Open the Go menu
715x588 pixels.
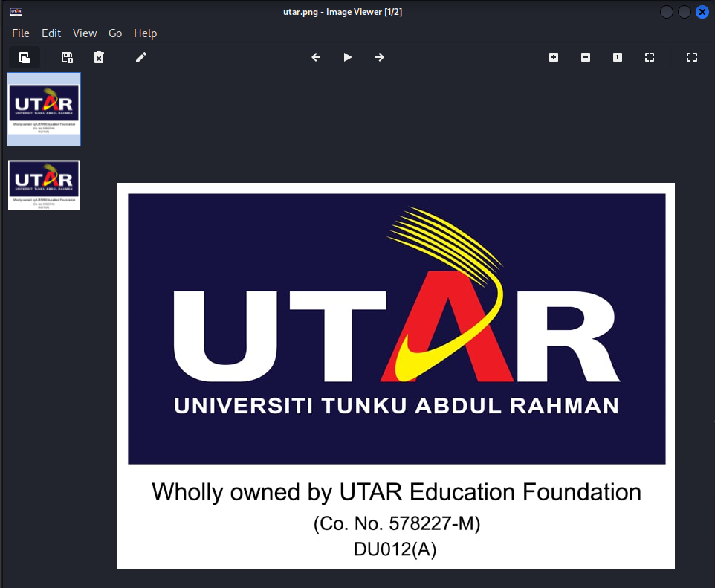[x=115, y=33]
